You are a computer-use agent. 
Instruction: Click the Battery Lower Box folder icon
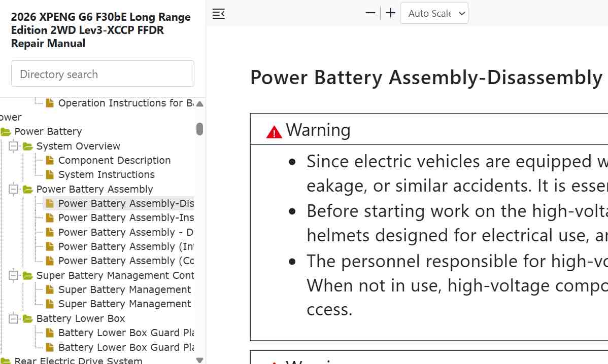27,318
